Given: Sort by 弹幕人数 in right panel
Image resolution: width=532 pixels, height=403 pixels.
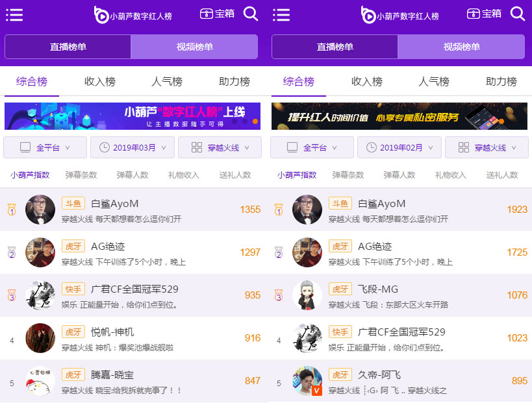Looking at the screenshot, I should 399,175.
